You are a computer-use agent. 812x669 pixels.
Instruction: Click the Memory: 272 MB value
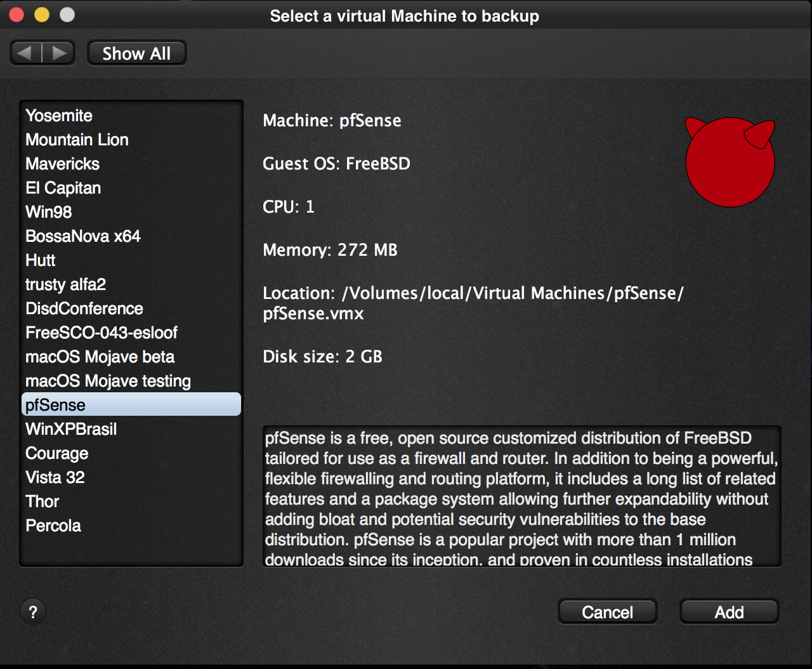point(330,250)
